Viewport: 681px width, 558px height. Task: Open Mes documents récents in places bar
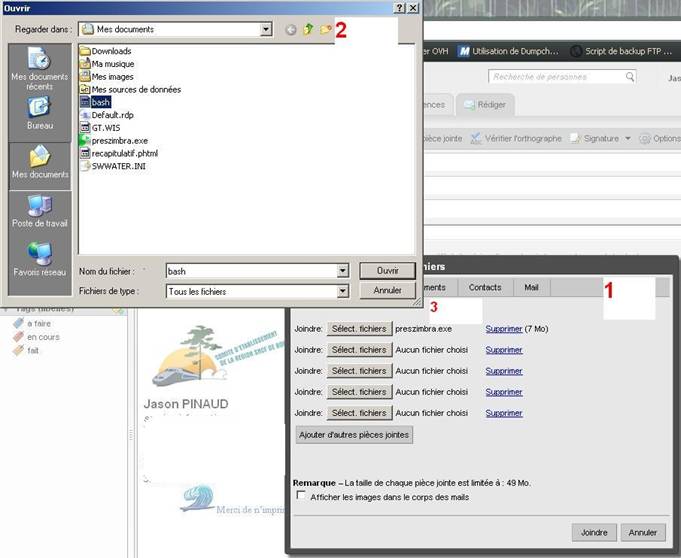(x=40, y=69)
